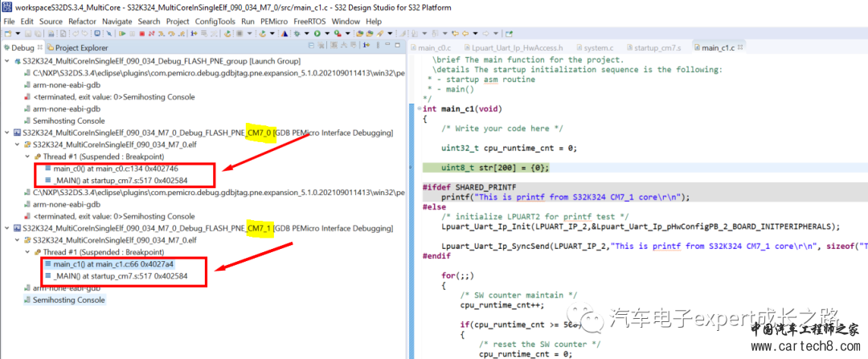Click the Debug (bug) launch icon
Viewport: 868px width, 359px height.
[x=297, y=33]
